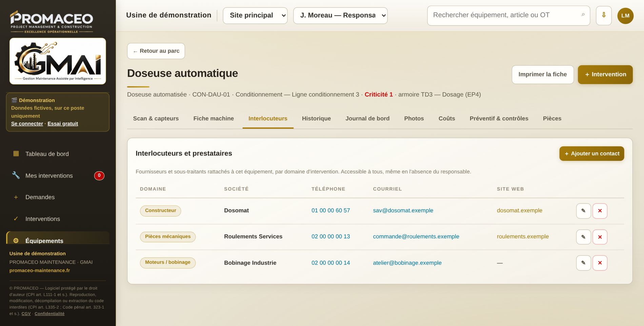Edit the Roulements Services contact

coord(583,237)
